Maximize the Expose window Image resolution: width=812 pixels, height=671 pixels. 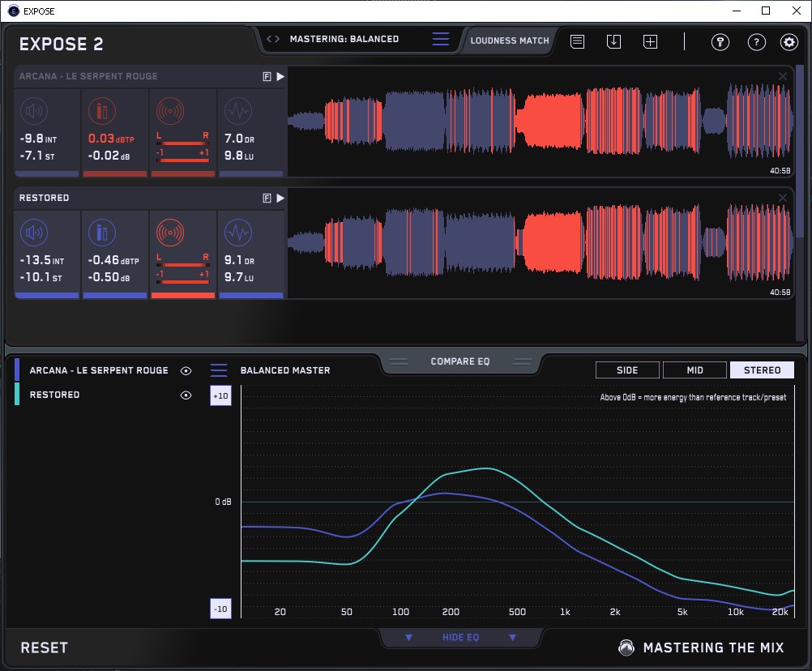[x=766, y=11]
